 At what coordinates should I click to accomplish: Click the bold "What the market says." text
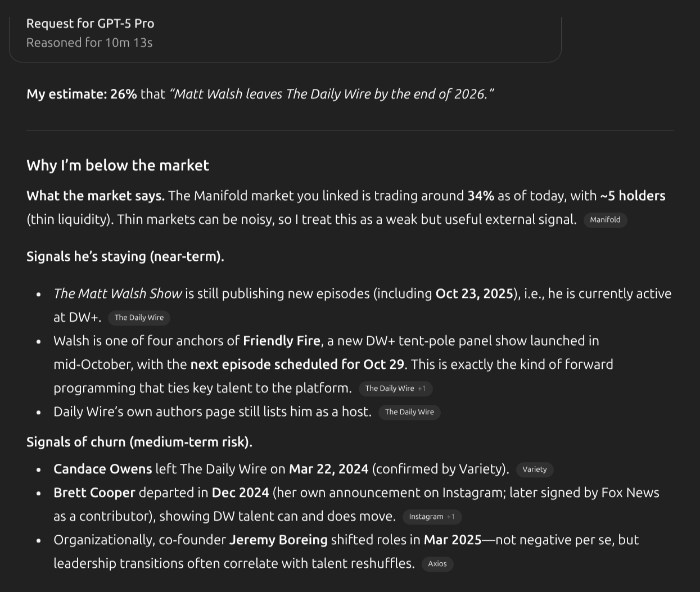tap(95, 196)
